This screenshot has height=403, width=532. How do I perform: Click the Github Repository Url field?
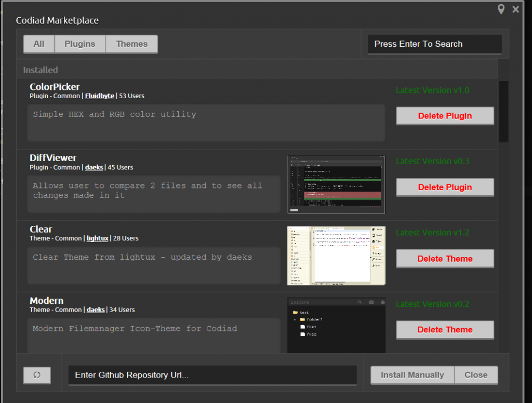pos(212,375)
